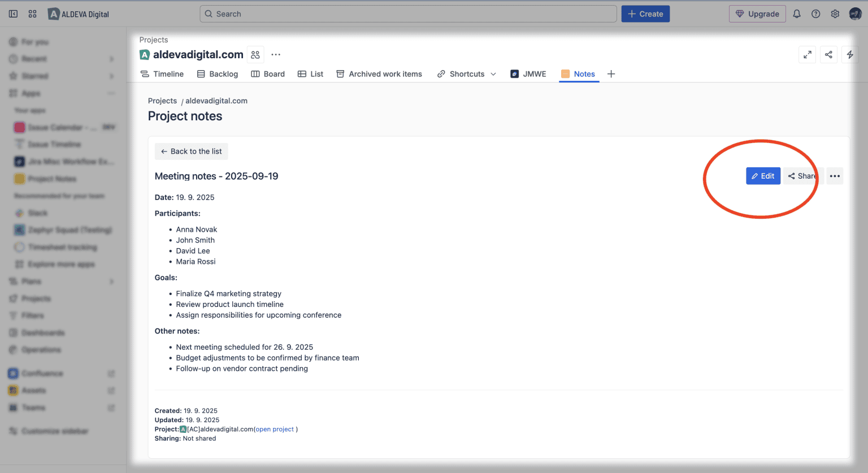This screenshot has height=473, width=868.
Task: Expand the Plans section chevron in sidebar
Action: click(x=111, y=281)
